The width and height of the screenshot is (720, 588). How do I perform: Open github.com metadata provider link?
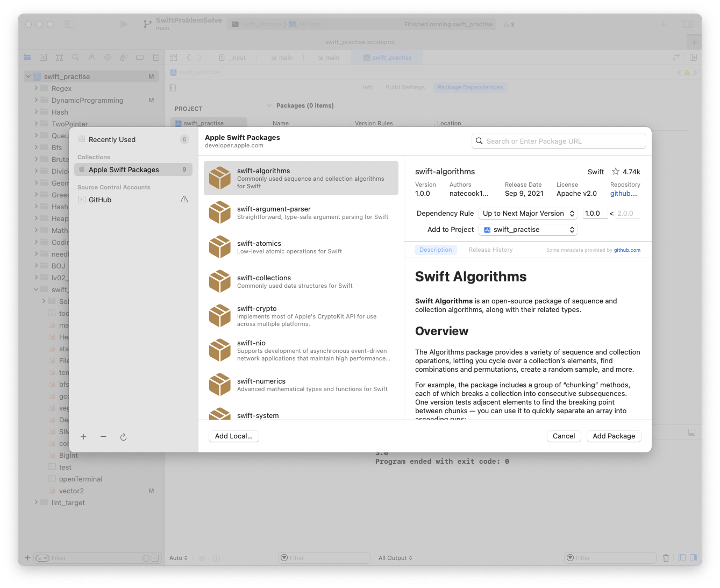[x=627, y=250]
